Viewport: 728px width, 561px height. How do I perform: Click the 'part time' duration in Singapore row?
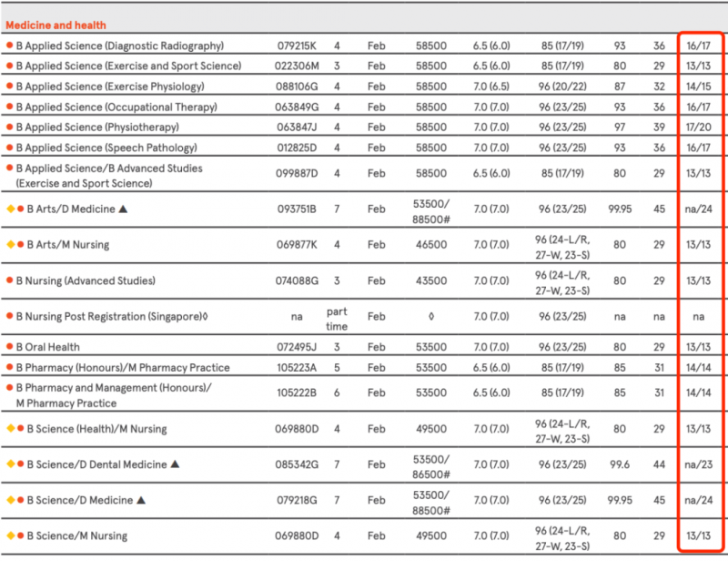337,319
